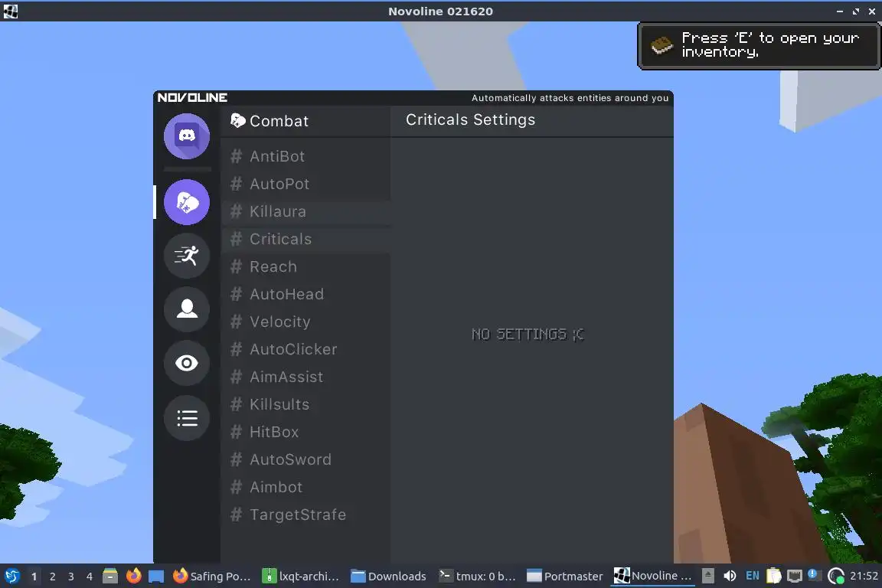Pick the AimAssist module
882x588 pixels.
point(306,377)
